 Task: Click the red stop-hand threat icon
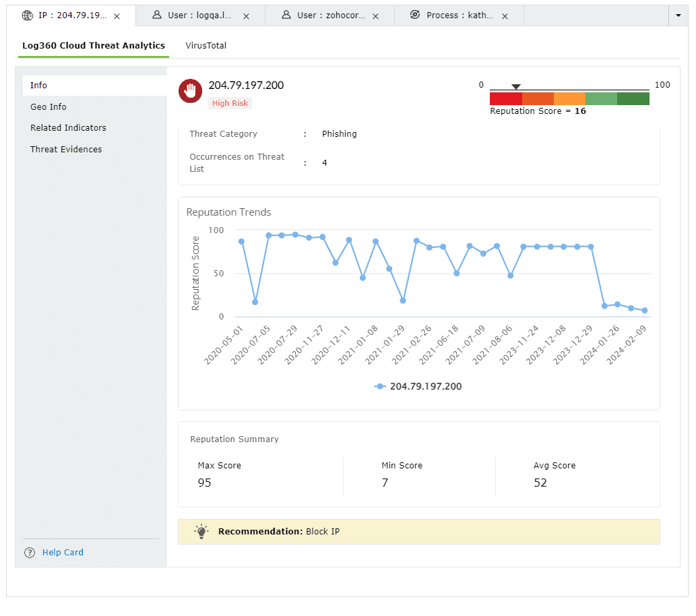(191, 91)
